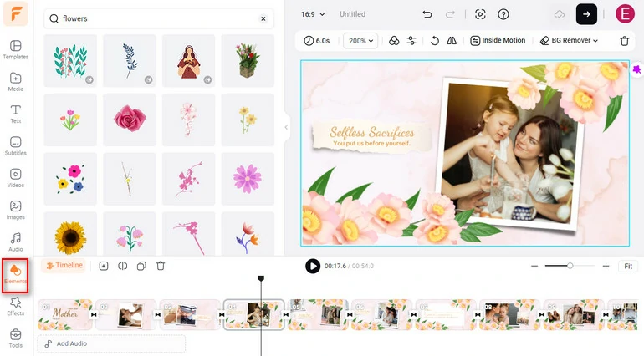Add the sunflower element
This screenshot has width=644, height=356.
(x=70, y=234)
